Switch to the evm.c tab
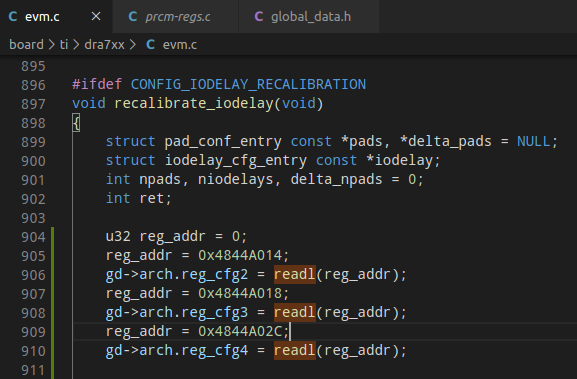Viewport: 577px width, 379px height. pos(56,17)
